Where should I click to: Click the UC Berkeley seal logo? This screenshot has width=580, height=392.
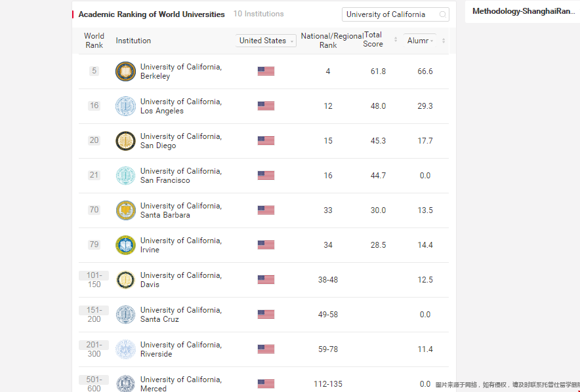[125, 71]
